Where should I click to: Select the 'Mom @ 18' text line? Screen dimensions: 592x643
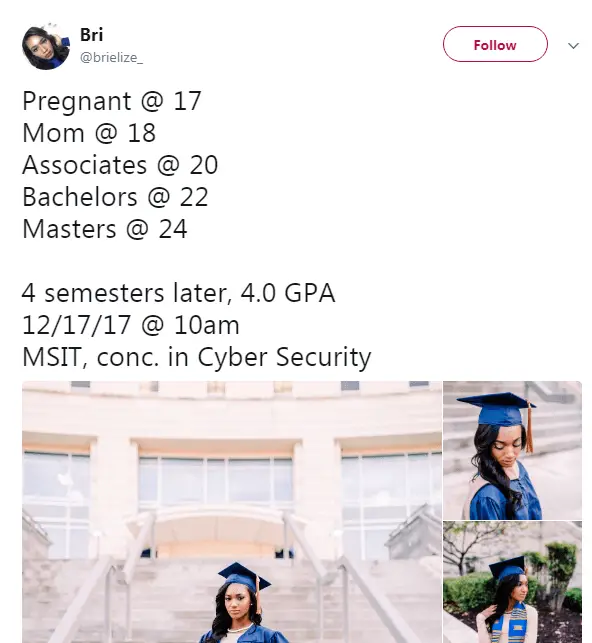(x=89, y=133)
